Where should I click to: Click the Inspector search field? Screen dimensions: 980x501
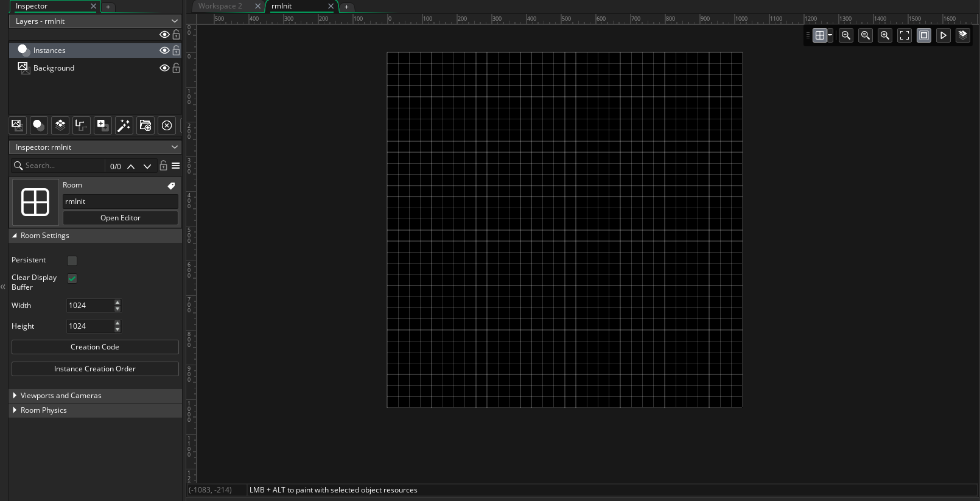point(65,166)
